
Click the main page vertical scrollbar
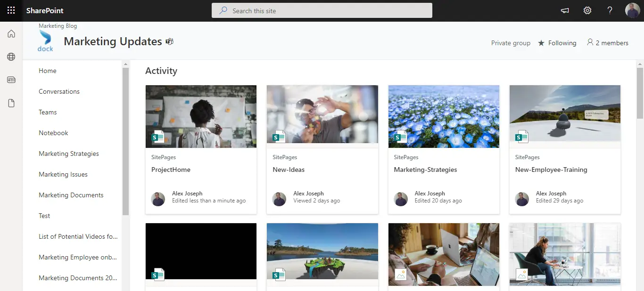(x=640, y=93)
